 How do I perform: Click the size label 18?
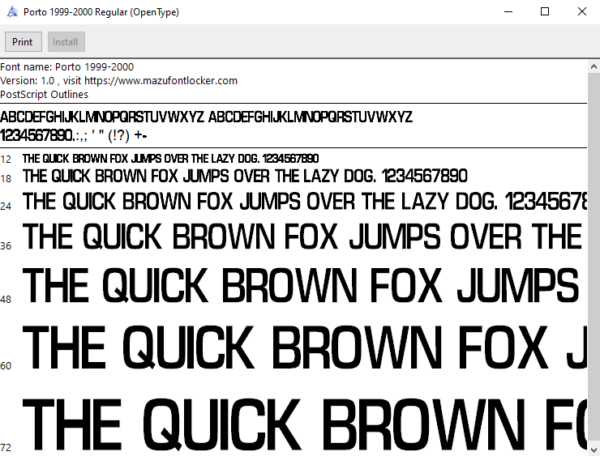[x=6, y=178]
